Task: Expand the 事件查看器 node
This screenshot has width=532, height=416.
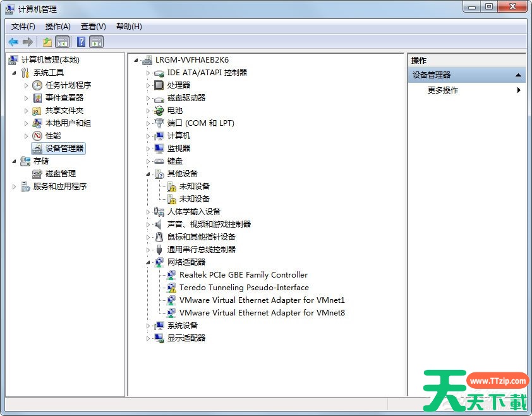Action: [x=26, y=98]
